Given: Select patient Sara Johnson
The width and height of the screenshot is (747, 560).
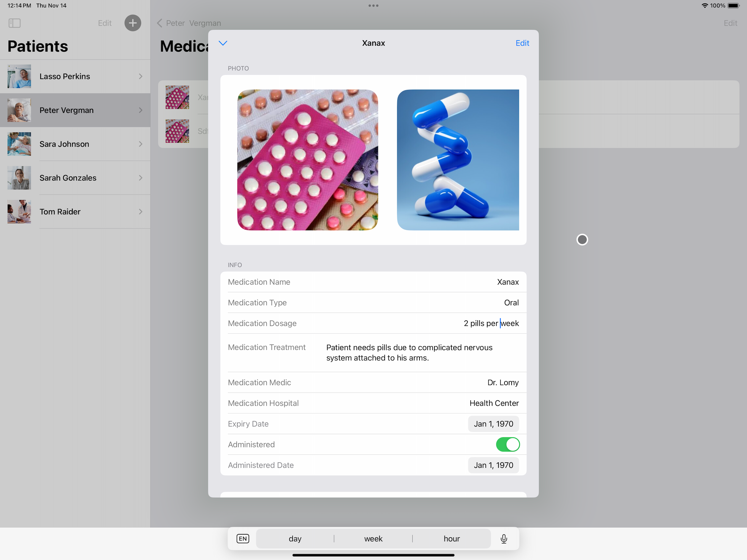Looking at the screenshot, I should click(x=75, y=144).
